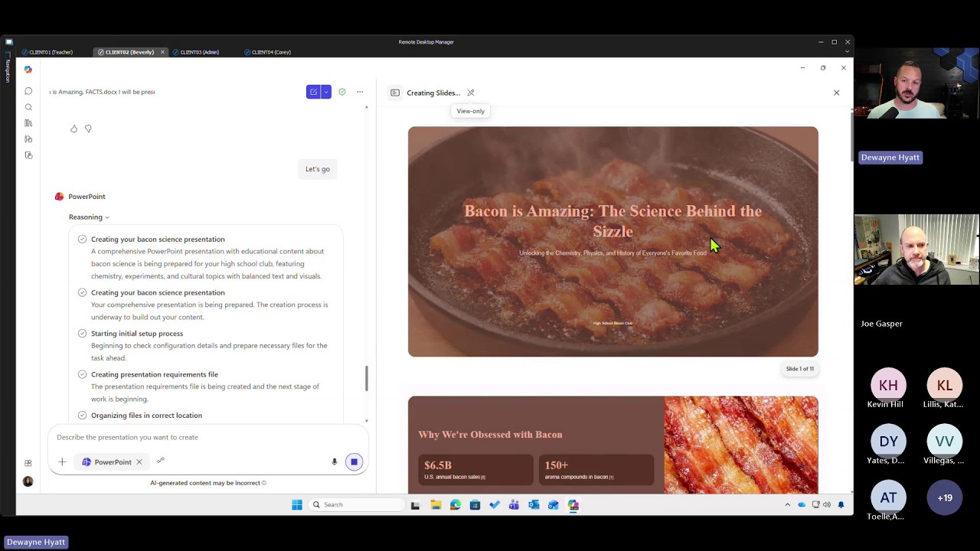Switch to the CLIENT04 (Corey) tab

[x=268, y=52]
